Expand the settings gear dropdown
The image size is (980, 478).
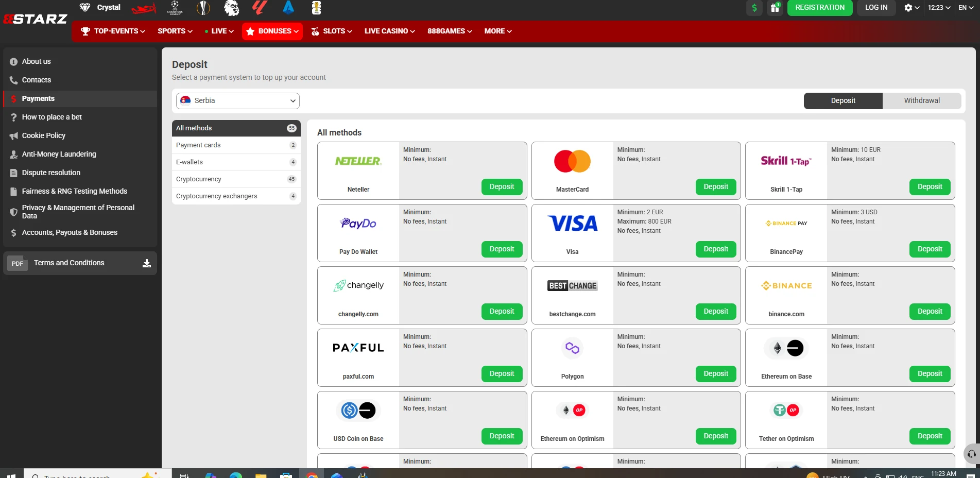pos(912,8)
